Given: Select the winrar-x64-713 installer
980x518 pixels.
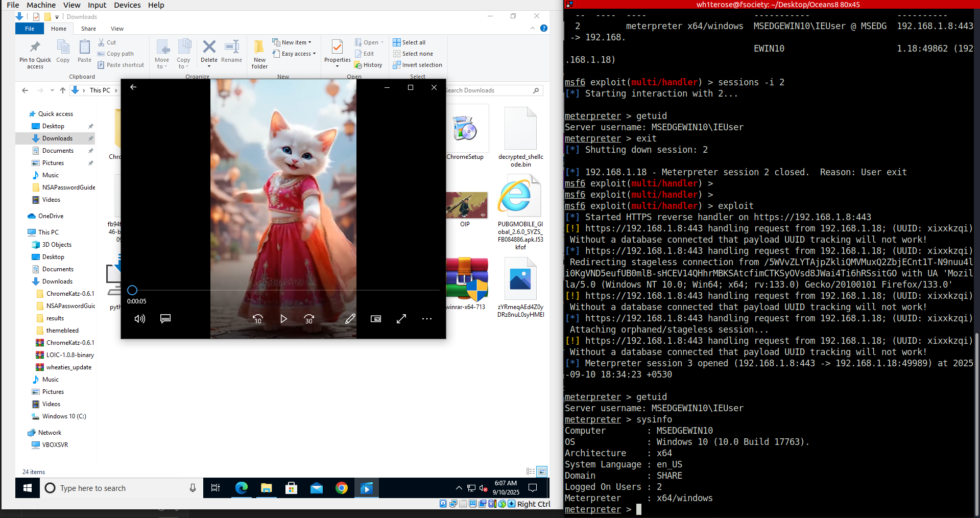Looking at the screenshot, I should pyautogui.click(x=465, y=284).
